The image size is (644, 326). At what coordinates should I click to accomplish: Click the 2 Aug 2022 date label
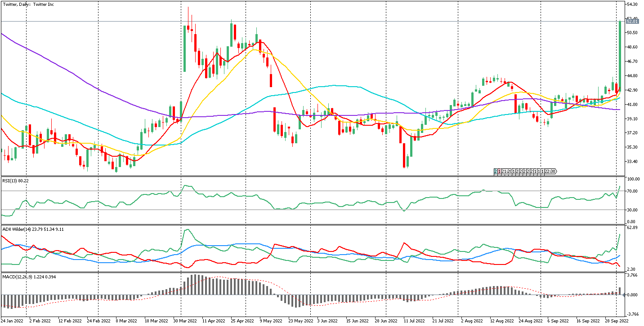point(472,321)
